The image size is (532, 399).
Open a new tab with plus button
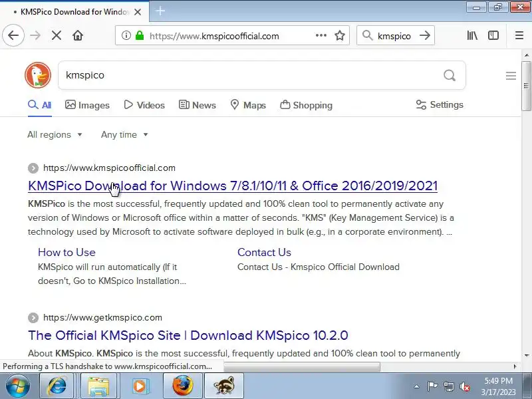160,11
